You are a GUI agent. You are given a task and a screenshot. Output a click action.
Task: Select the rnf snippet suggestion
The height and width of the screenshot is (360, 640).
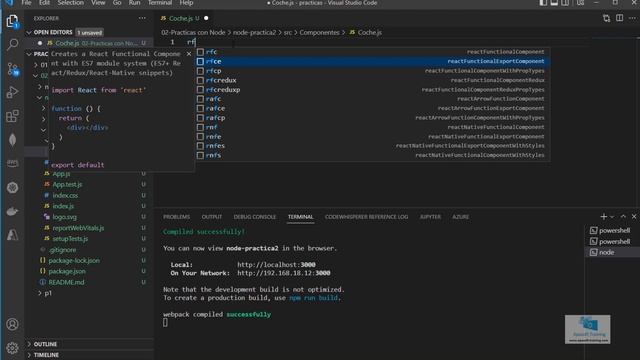[372, 127]
